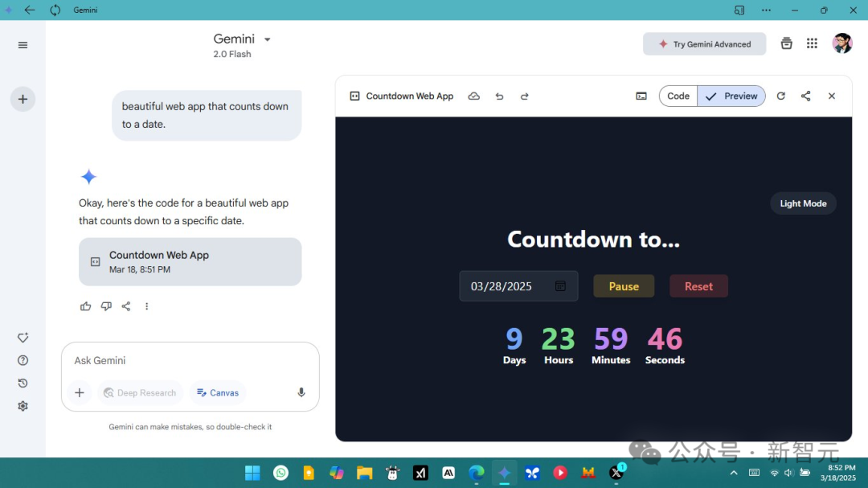
Task: Start a new chat with plus button
Action: [23, 99]
